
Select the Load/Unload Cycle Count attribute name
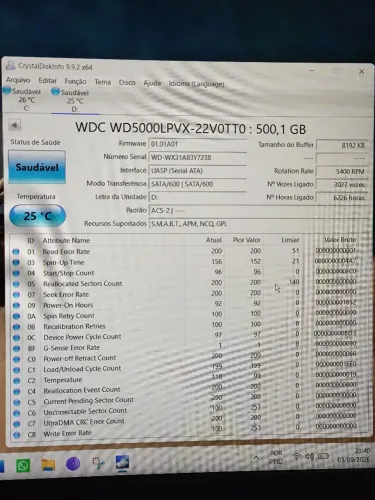tap(82, 369)
